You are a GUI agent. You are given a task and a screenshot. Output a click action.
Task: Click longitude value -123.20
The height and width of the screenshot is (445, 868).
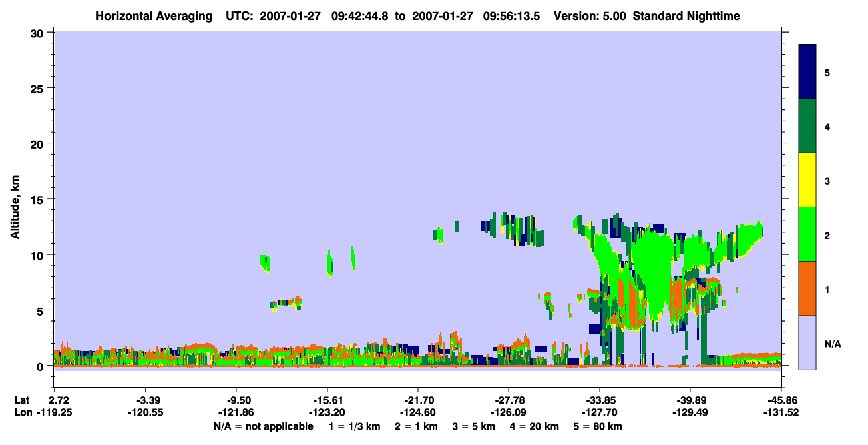click(327, 412)
